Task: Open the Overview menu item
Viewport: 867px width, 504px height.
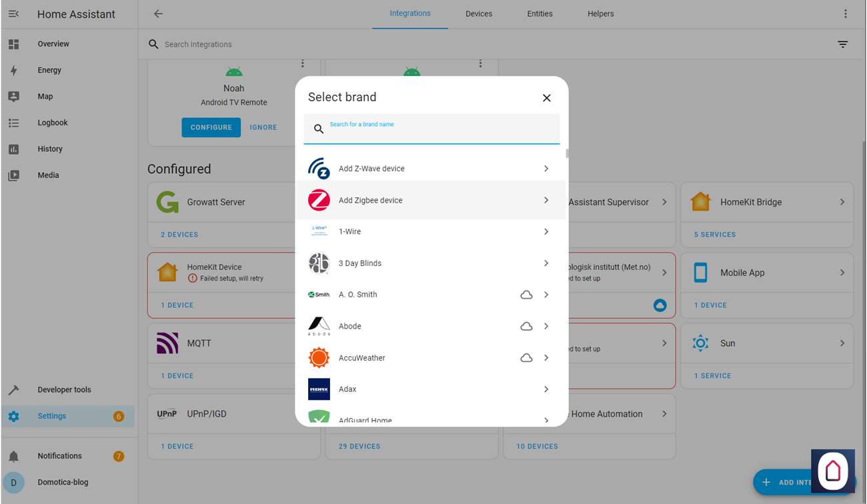Action: [x=69, y=44]
